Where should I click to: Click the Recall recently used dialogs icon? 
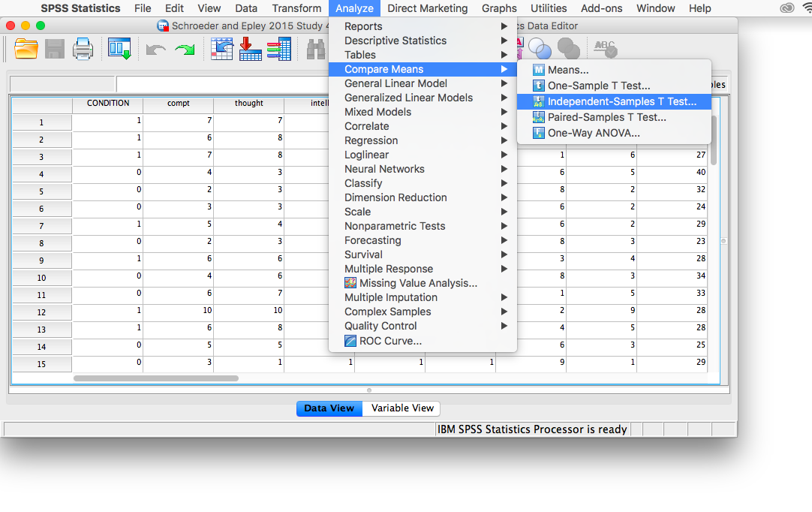point(119,50)
